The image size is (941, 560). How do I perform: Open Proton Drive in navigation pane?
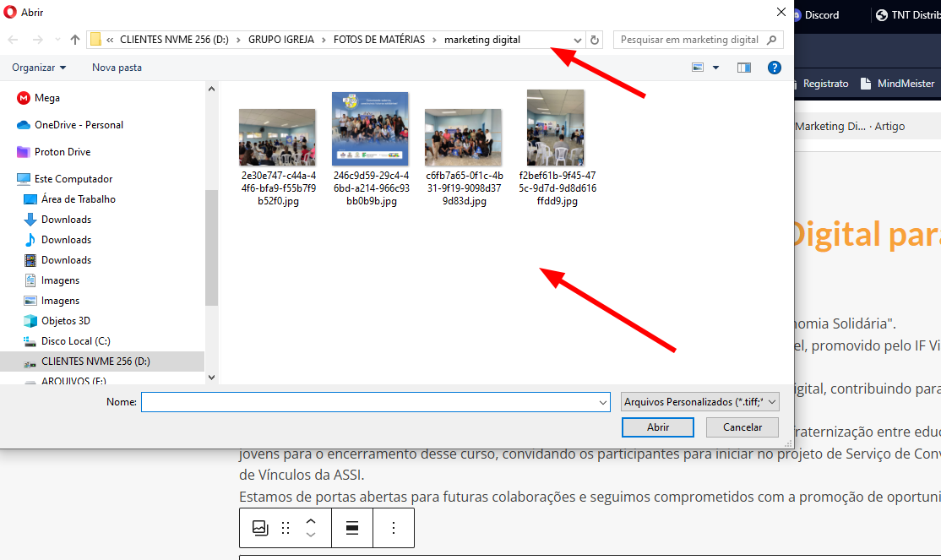[x=62, y=152]
